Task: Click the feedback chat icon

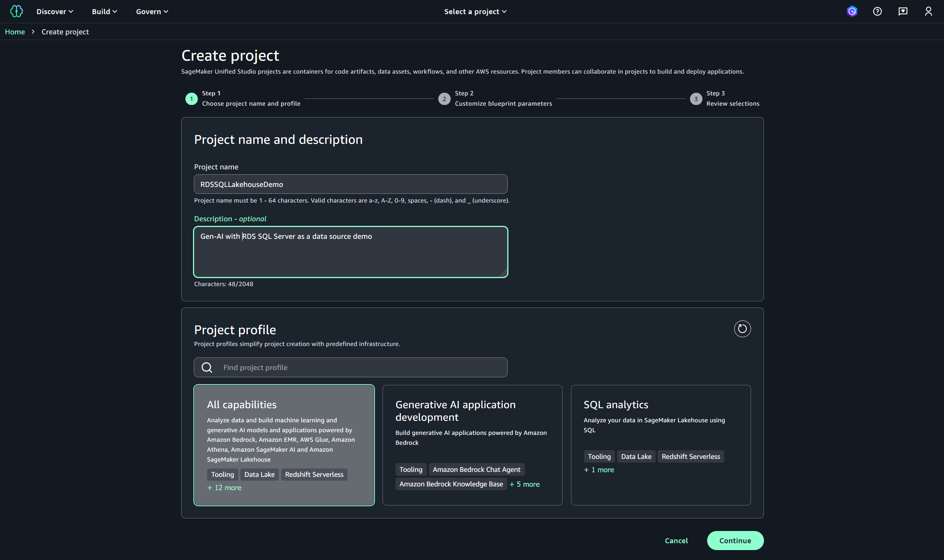Action: pos(903,11)
